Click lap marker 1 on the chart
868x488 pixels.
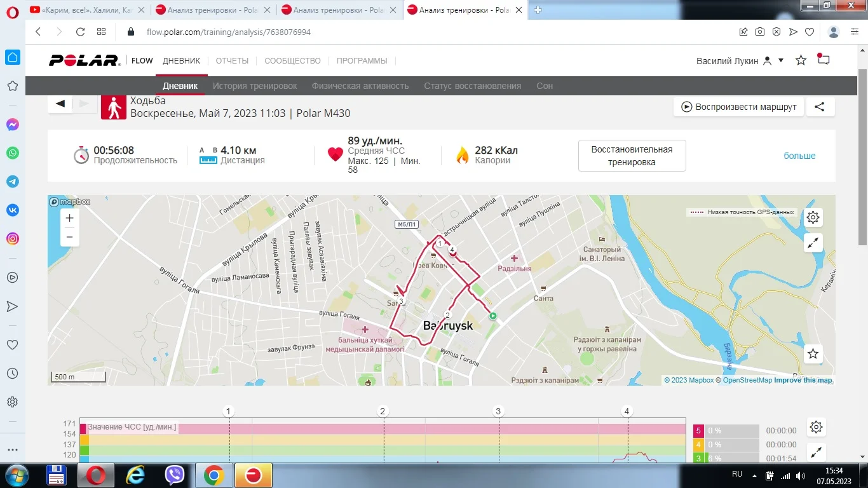point(229,411)
